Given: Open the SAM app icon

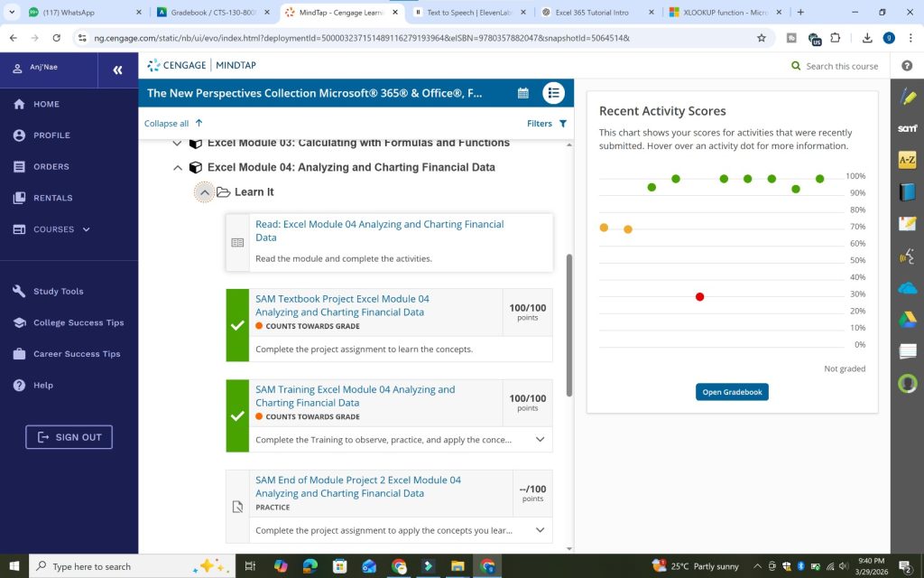Looking at the screenshot, I should 908,128.
